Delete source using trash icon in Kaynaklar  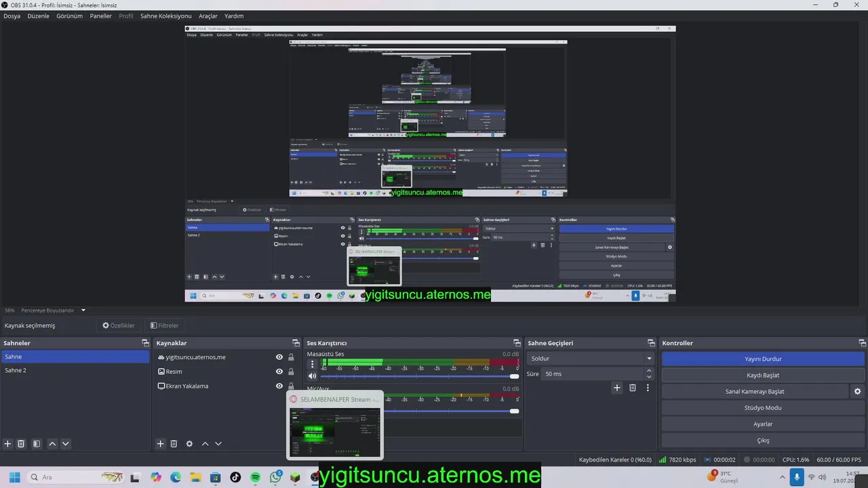pos(174,444)
